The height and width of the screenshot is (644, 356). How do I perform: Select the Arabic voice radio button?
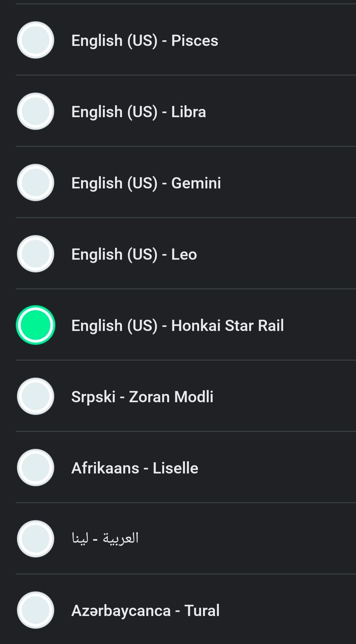36,539
